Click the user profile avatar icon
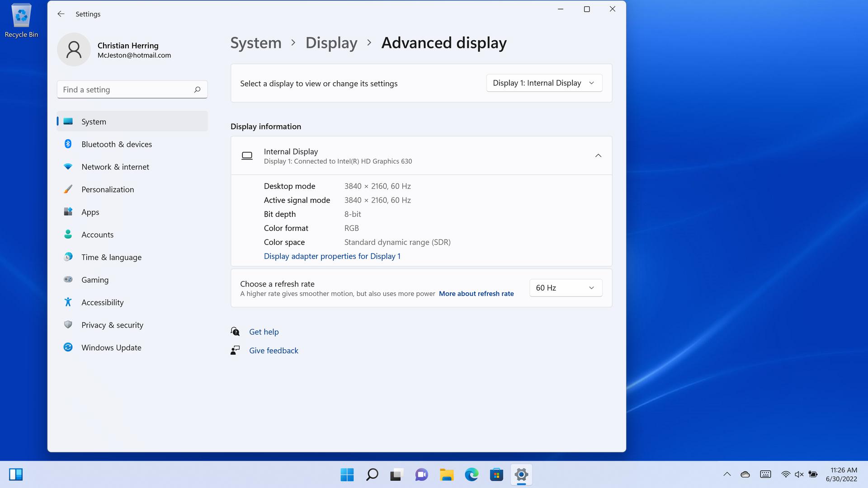This screenshot has width=868, height=488. (74, 50)
